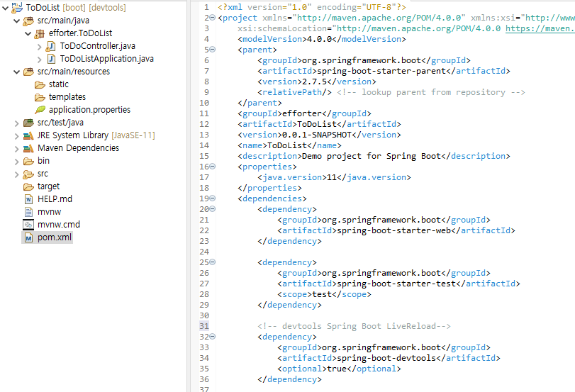
Task: Click the JRE System Library icon
Action: point(28,135)
